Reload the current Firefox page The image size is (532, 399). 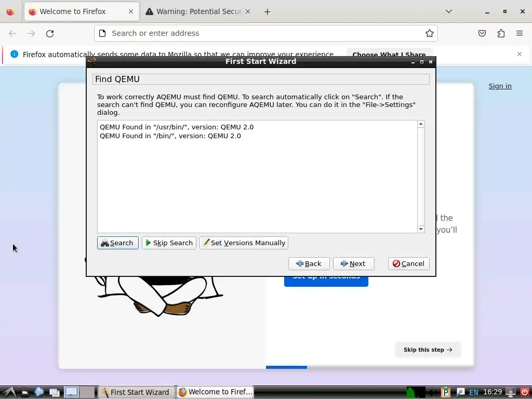pyautogui.click(x=50, y=33)
